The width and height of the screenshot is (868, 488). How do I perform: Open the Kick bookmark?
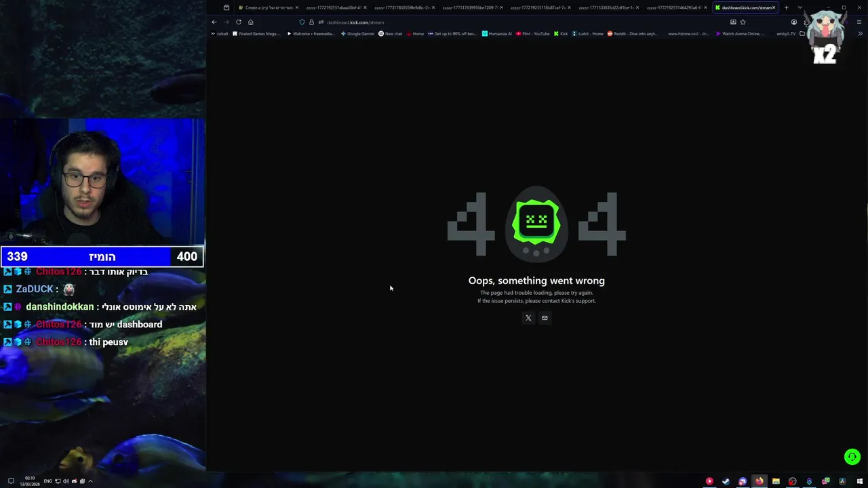point(561,33)
